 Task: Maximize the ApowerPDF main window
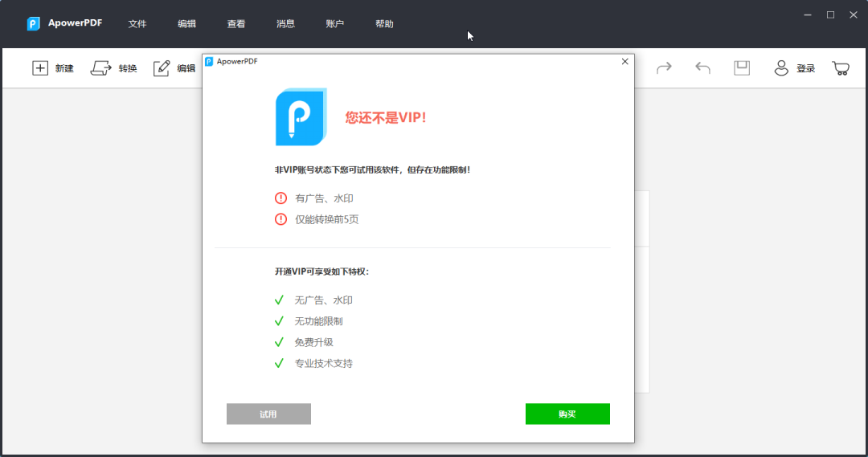tap(830, 15)
